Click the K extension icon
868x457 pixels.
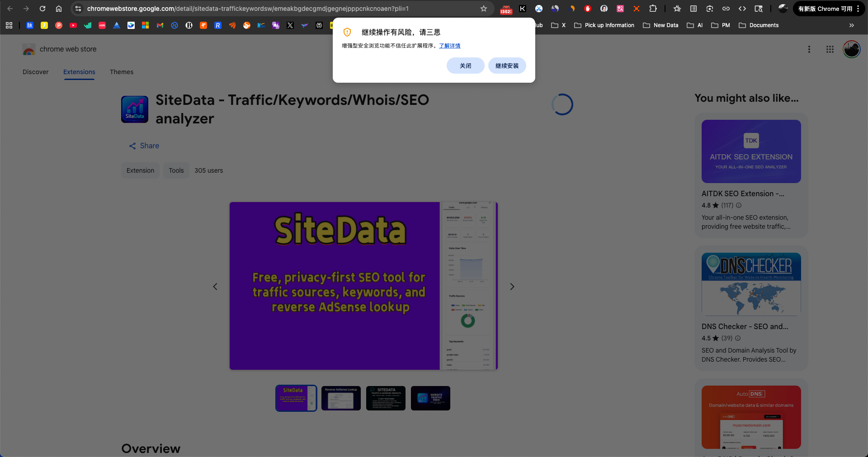click(x=523, y=9)
